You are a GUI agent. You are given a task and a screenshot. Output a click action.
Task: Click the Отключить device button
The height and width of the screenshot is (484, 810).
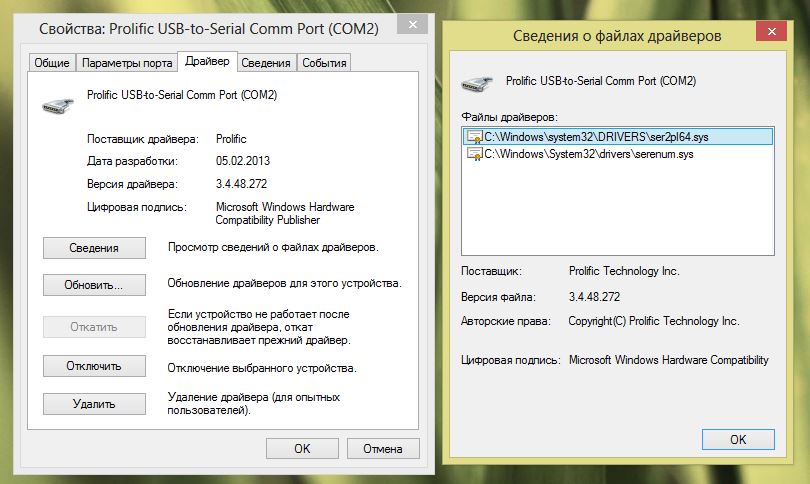point(94,366)
